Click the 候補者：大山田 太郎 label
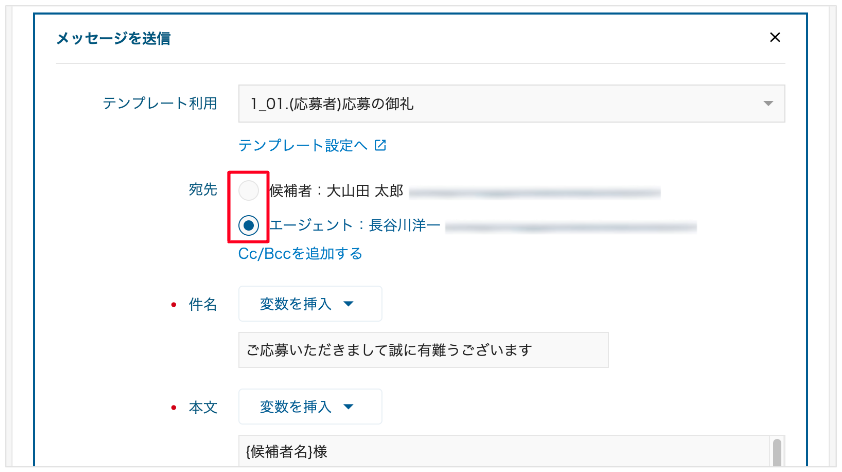842x472 pixels. coord(335,191)
